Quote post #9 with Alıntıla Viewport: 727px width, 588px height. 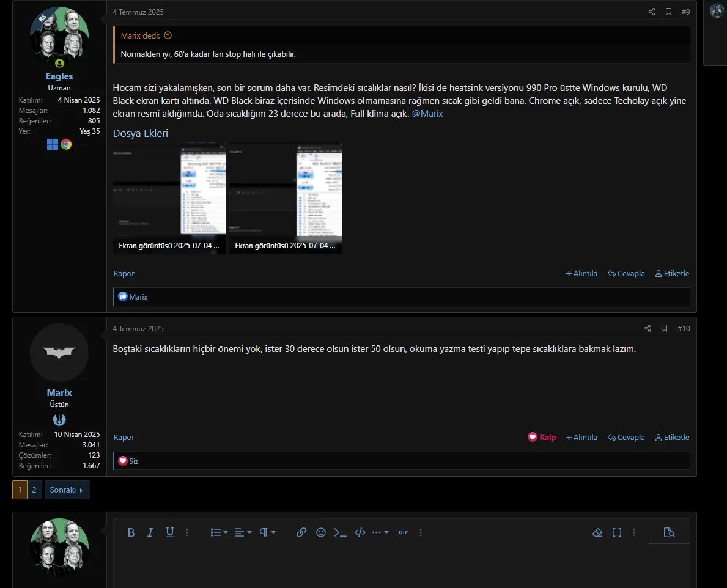click(x=581, y=273)
